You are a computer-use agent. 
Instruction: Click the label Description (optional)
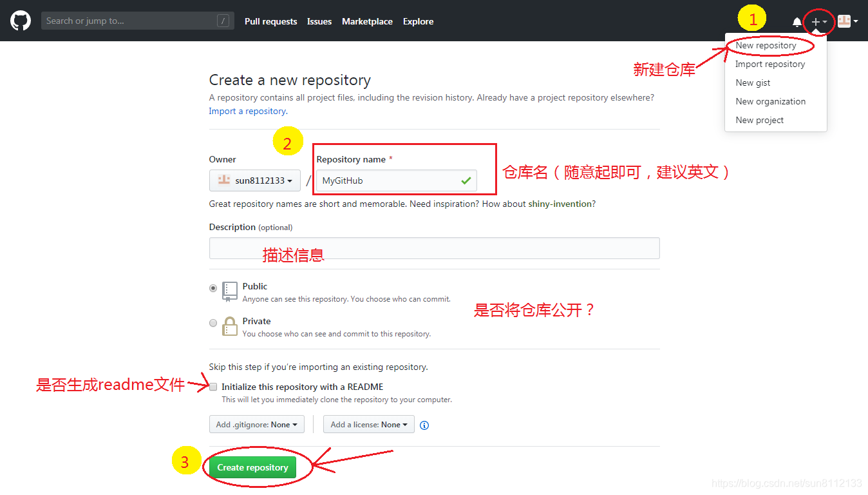[x=251, y=227]
